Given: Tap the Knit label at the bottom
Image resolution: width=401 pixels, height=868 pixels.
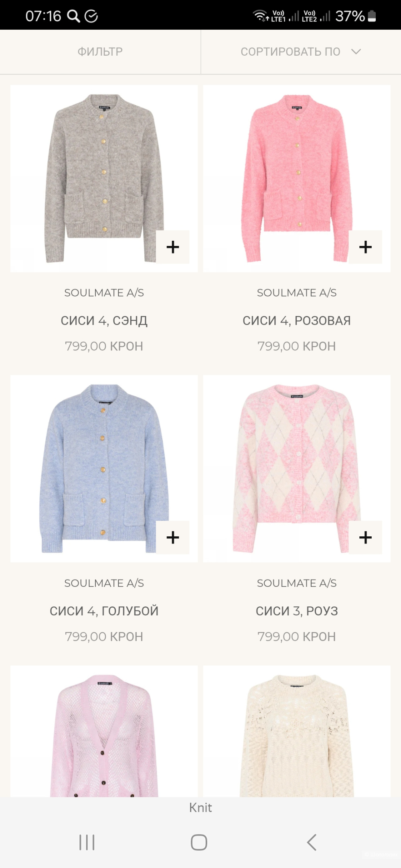Looking at the screenshot, I should click(x=200, y=808).
